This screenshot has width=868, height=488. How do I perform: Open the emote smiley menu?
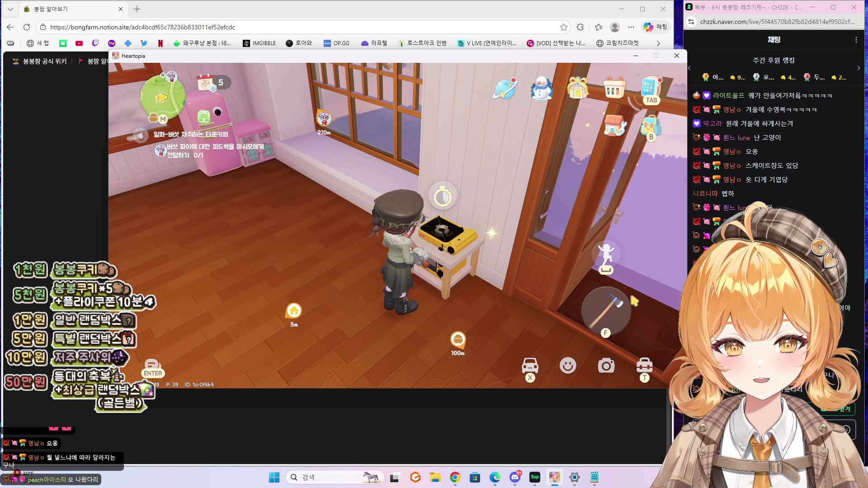pos(568,366)
